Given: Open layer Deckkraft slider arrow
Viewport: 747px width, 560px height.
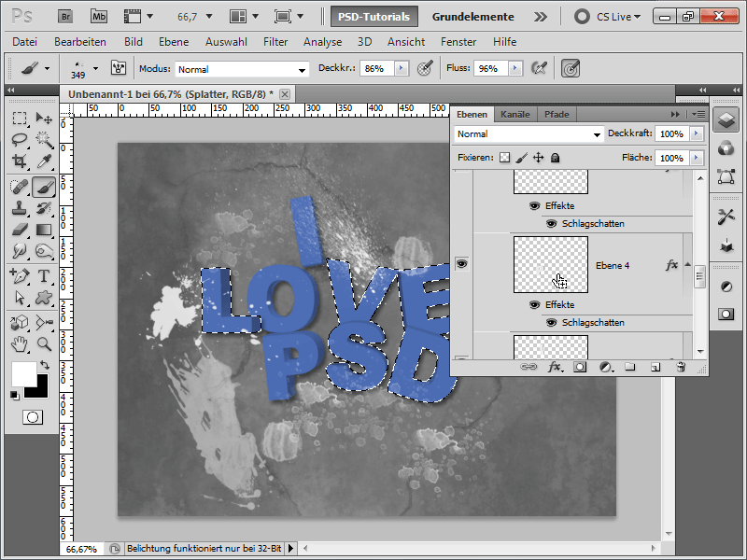Looking at the screenshot, I should pyautogui.click(x=697, y=133).
